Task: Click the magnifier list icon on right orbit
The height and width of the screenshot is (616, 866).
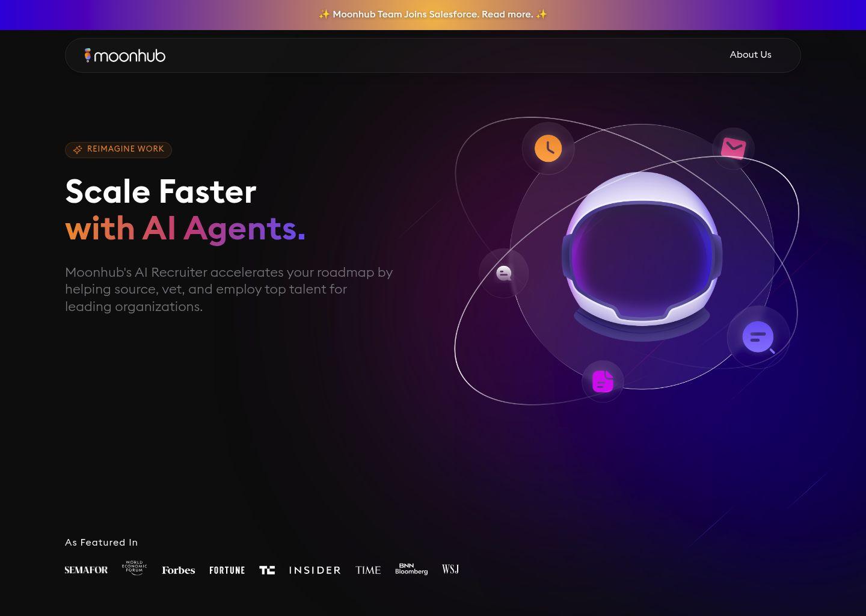Action: pyautogui.click(x=758, y=337)
